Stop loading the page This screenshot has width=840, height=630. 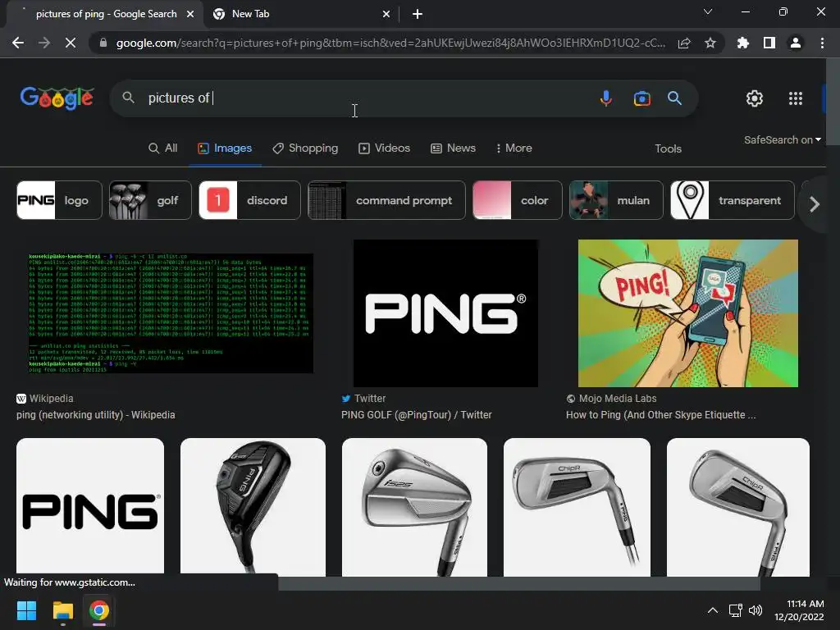pyautogui.click(x=71, y=43)
